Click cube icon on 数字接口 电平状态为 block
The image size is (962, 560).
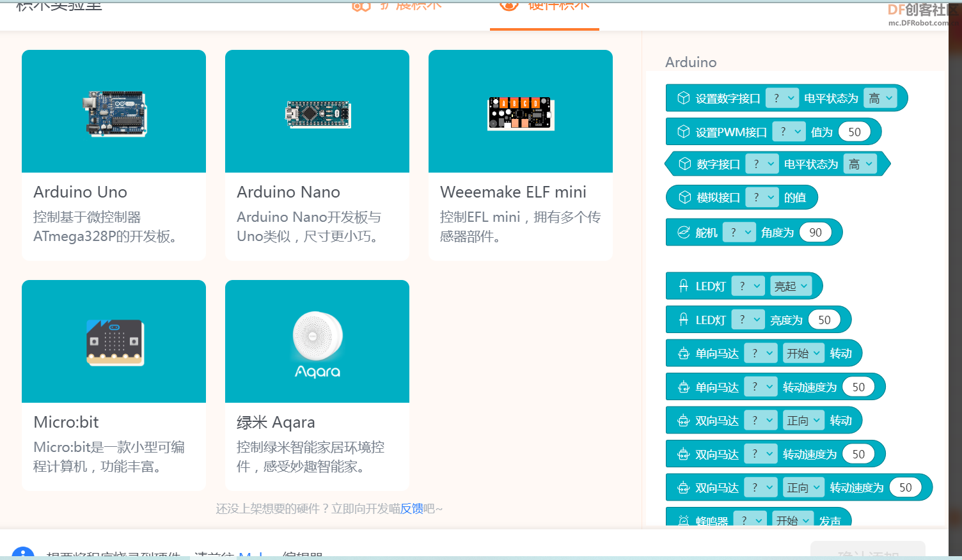point(685,164)
